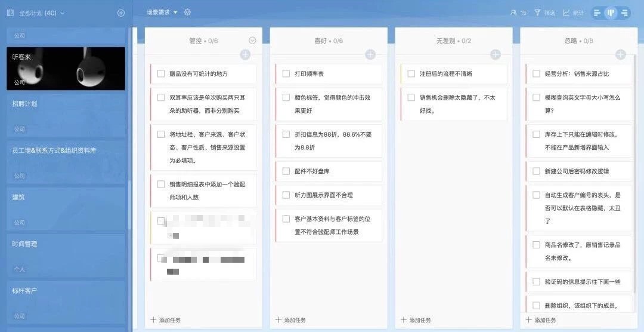Click the 喜好 • 0/6 column header

(329, 41)
